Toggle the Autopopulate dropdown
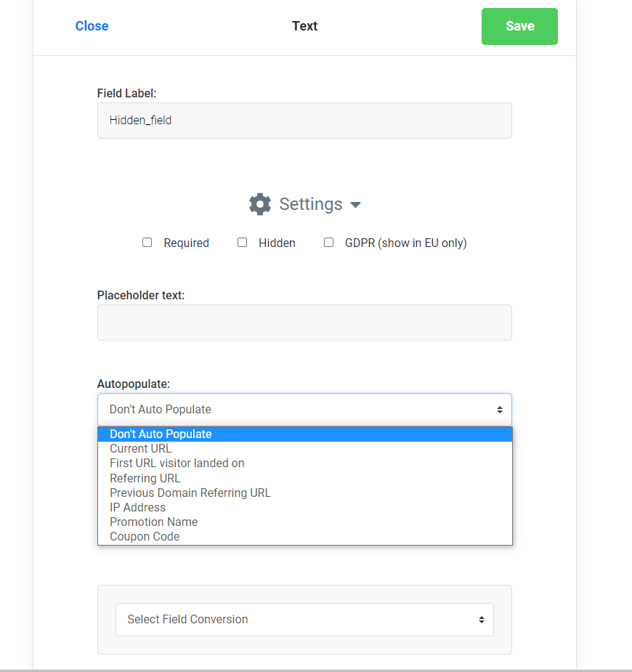The width and height of the screenshot is (632, 672). 304,410
